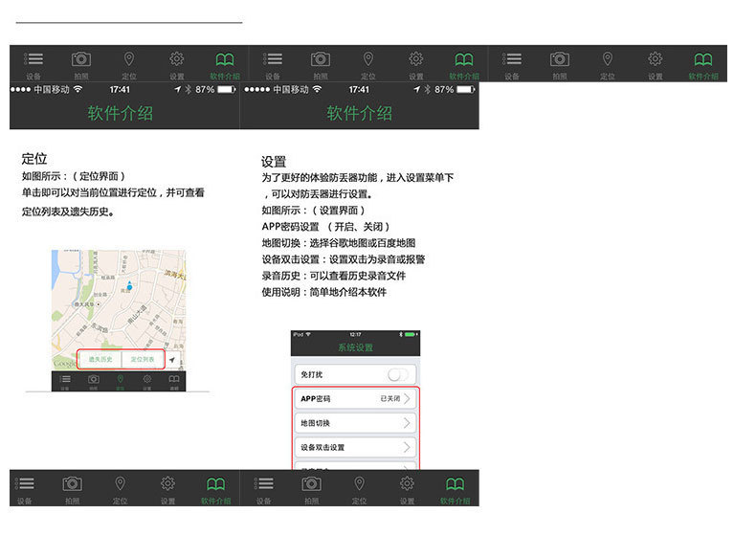Screen dimensions: 756x536
Task: Expand the APP密码 row chevron
Action: pyautogui.click(x=408, y=398)
